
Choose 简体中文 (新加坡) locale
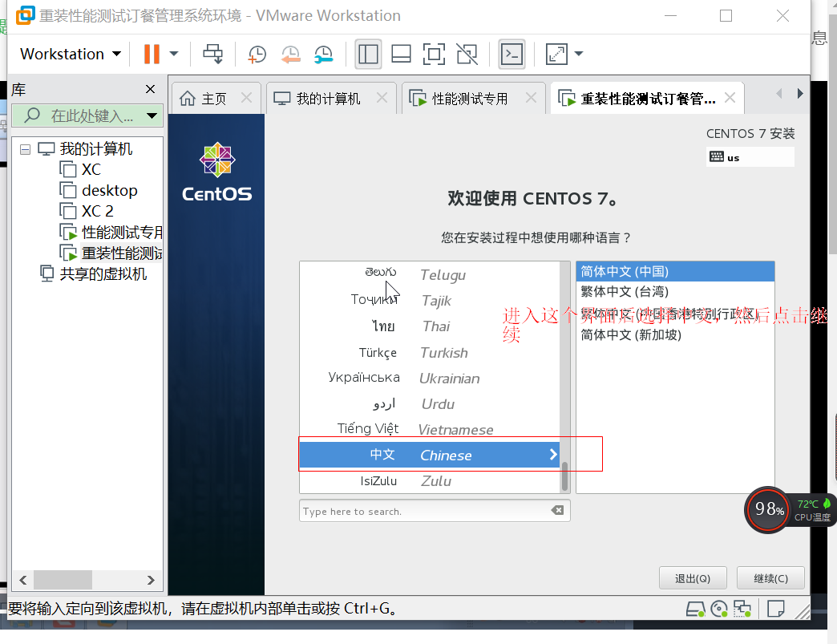click(x=675, y=334)
